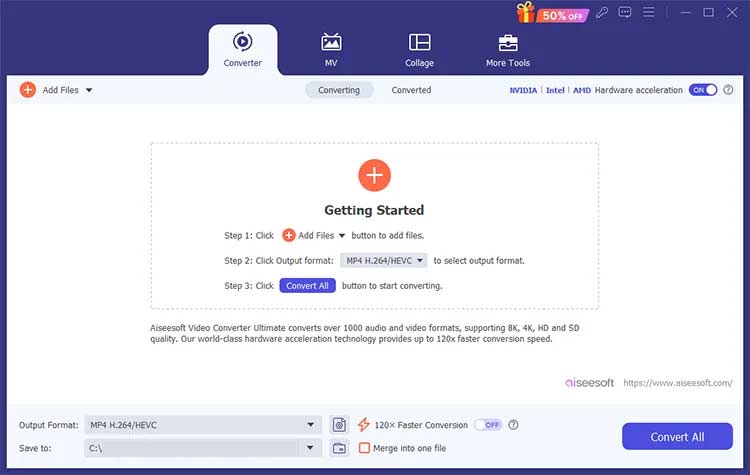Open the aiseesoft.com website link
Image resolution: width=750 pixels, height=475 pixels.
coord(678,383)
